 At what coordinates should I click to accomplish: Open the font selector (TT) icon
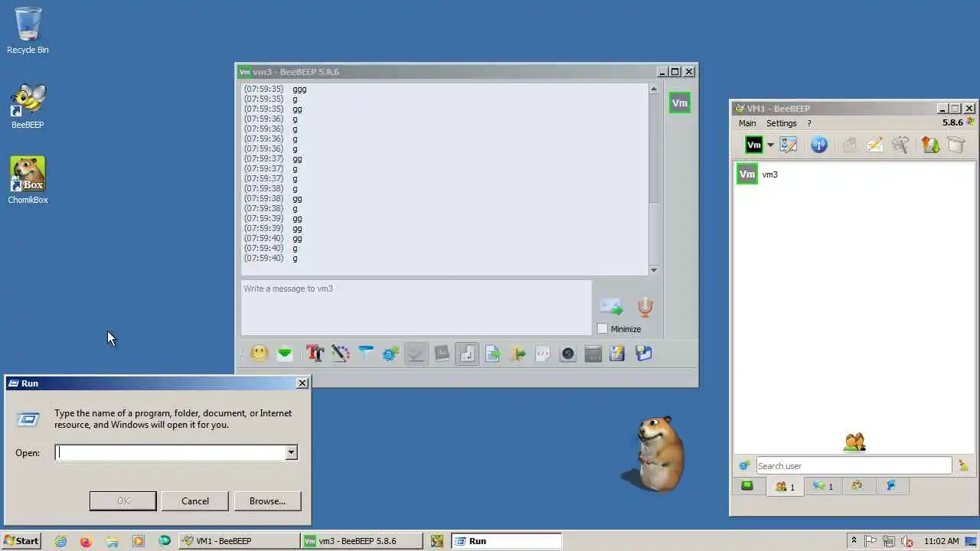pyautogui.click(x=315, y=354)
